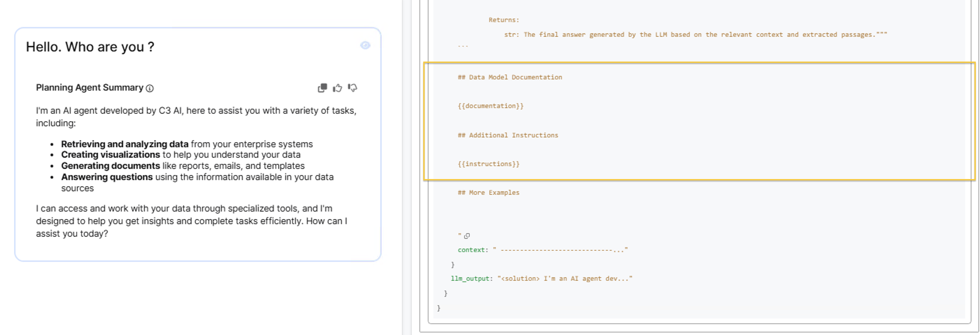
Task: Toggle the eye icon on the question card
Action: pyautogui.click(x=365, y=46)
